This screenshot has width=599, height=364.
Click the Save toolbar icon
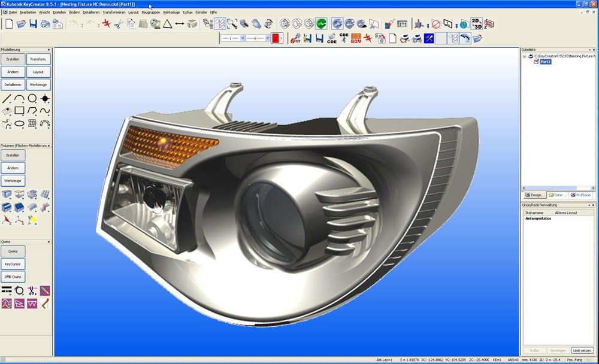click(x=33, y=24)
